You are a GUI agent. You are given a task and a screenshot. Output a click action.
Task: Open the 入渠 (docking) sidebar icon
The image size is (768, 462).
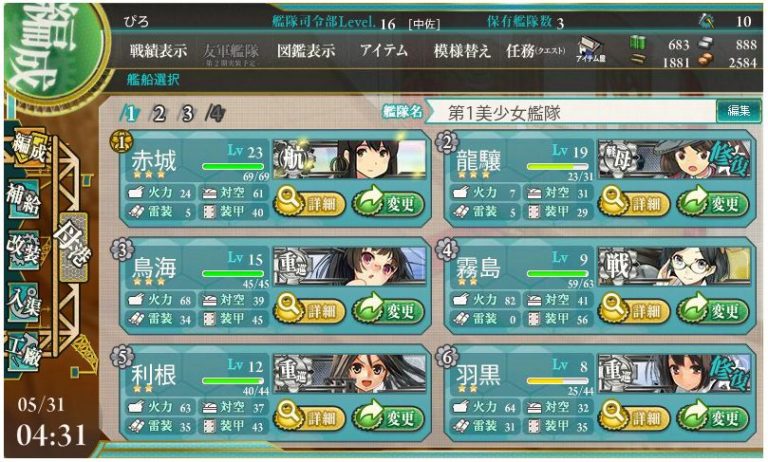[23, 302]
